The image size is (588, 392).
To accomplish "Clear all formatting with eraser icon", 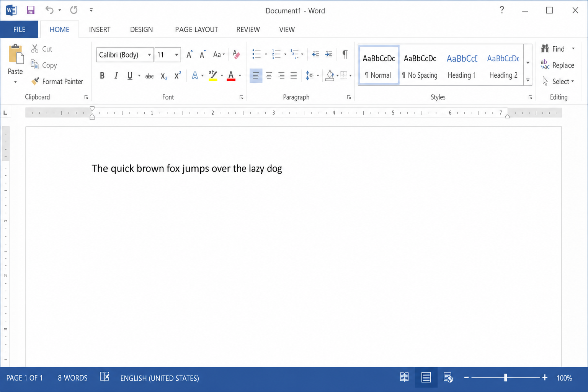I will tap(236, 55).
